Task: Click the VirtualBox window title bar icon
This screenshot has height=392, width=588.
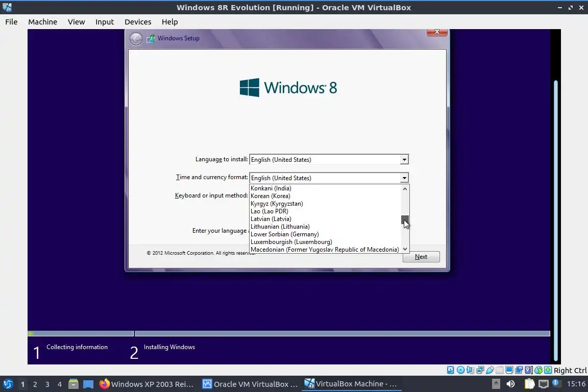Action: (7, 7)
